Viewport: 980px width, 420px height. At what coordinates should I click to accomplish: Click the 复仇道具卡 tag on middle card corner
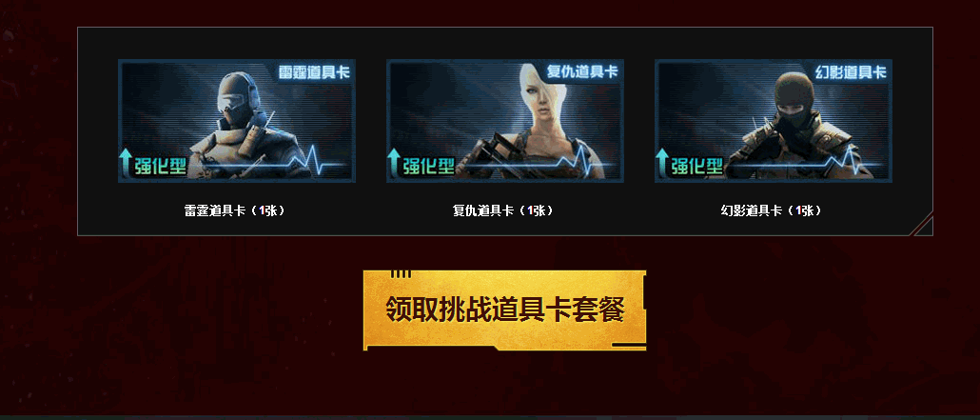click(582, 72)
